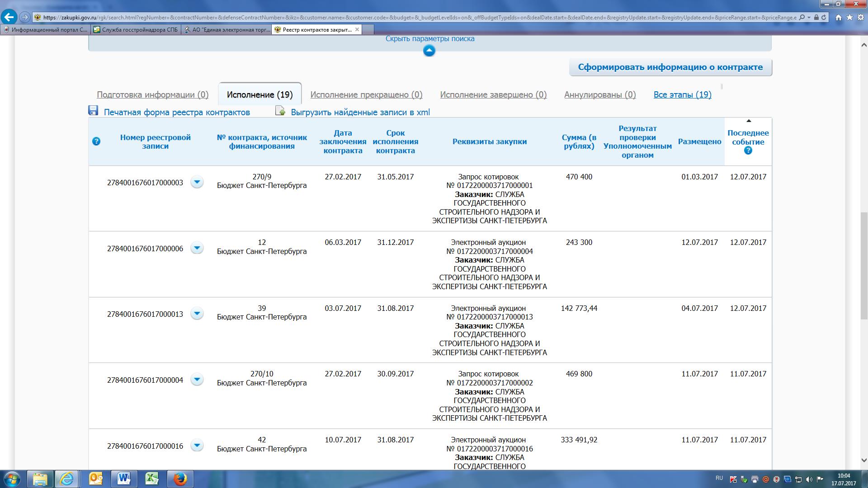The width and height of the screenshot is (868, 488).
Task: Expand record 2784001676017000006 dropdown arrow
Action: click(197, 248)
